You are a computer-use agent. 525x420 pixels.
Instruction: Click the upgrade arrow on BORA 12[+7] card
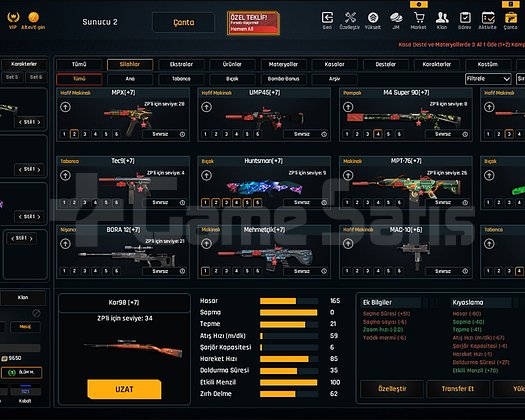tap(65, 244)
